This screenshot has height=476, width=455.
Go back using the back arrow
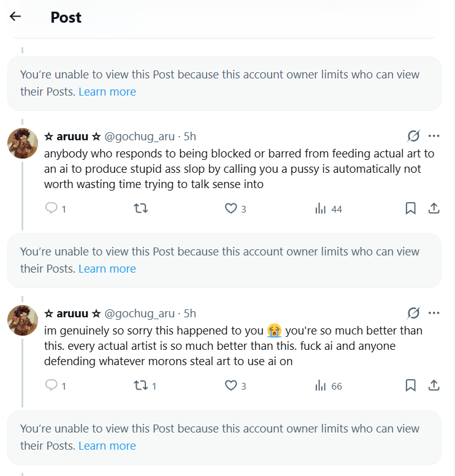click(15, 17)
